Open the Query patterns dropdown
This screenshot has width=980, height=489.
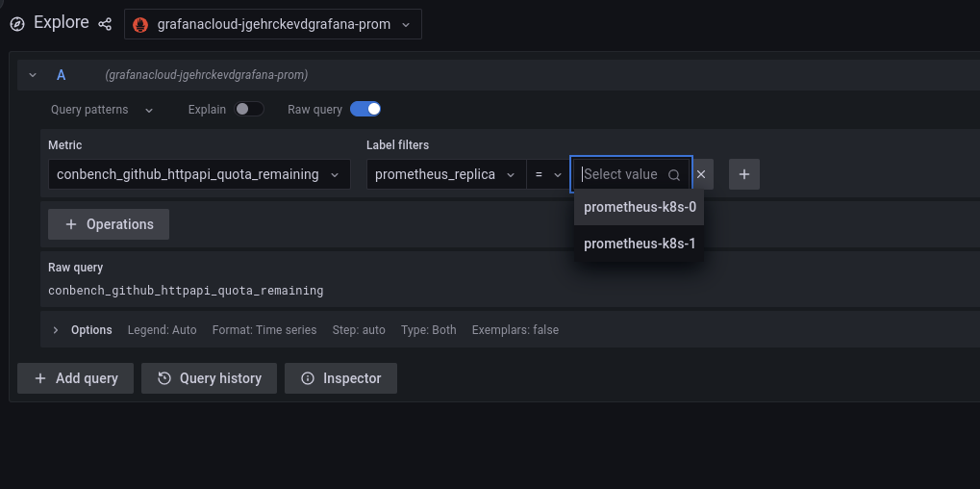(102, 110)
